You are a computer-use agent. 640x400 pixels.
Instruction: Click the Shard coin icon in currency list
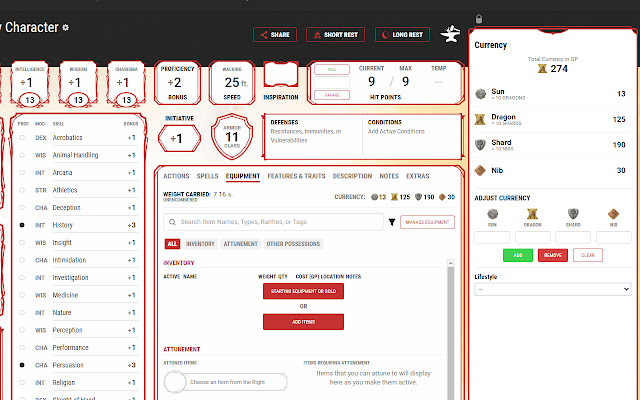[x=480, y=144]
